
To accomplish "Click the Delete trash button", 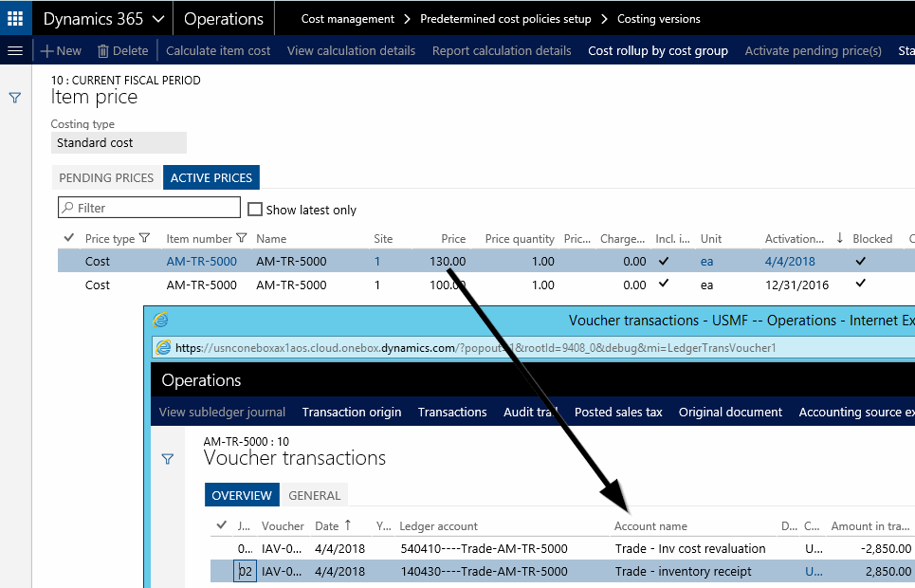I will point(123,50).
